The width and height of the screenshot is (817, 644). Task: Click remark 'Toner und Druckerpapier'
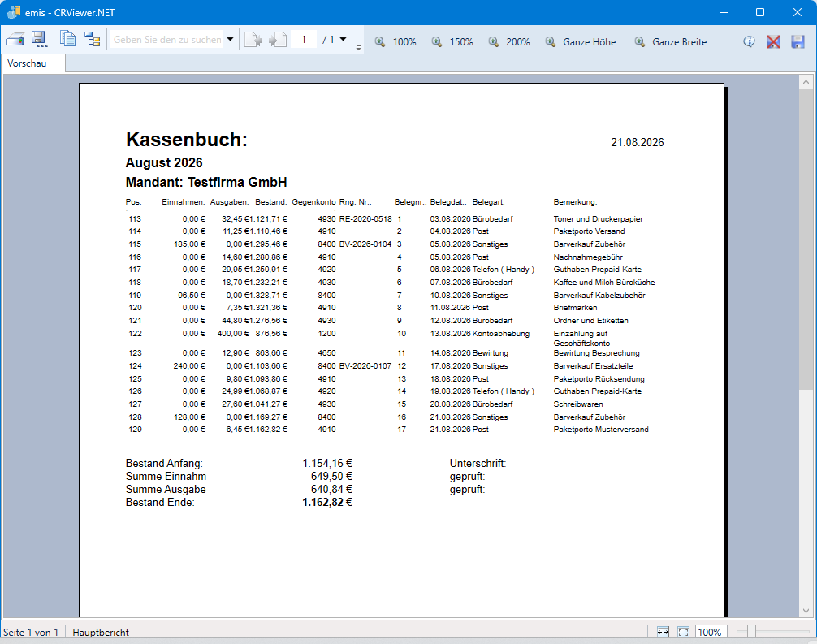point(599,218)
